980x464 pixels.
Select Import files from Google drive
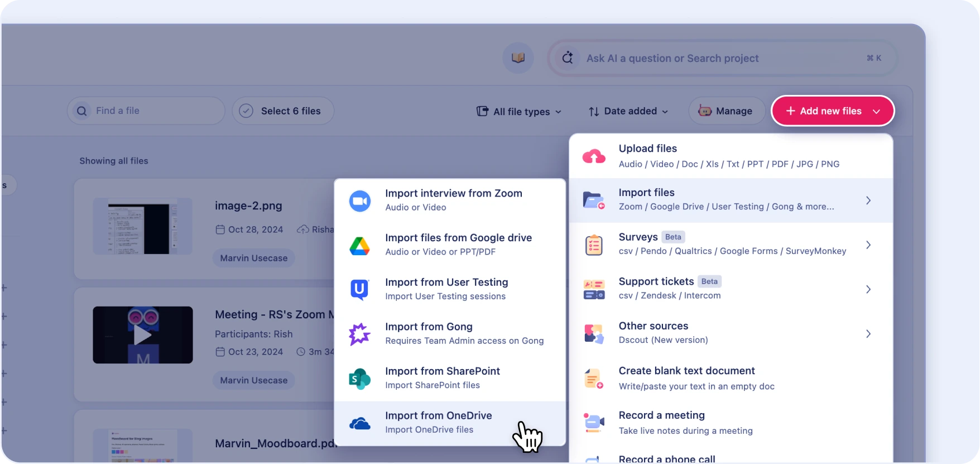tap(450, 245)
